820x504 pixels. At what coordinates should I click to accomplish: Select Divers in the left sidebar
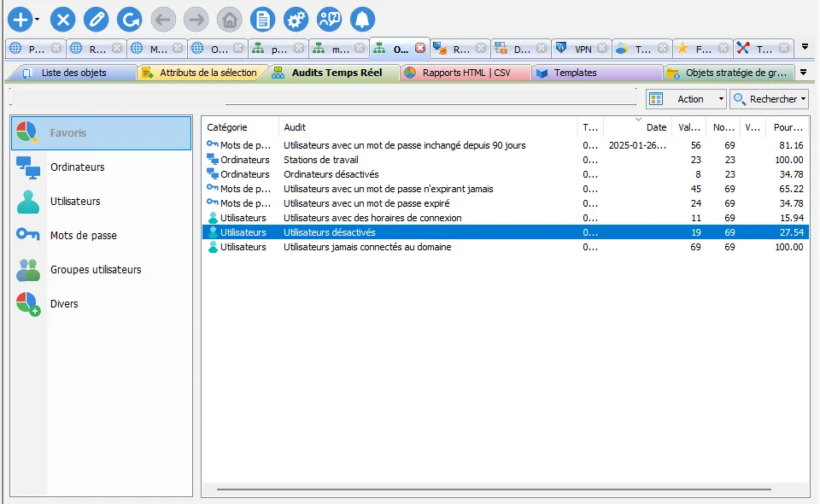coord(102,304)
